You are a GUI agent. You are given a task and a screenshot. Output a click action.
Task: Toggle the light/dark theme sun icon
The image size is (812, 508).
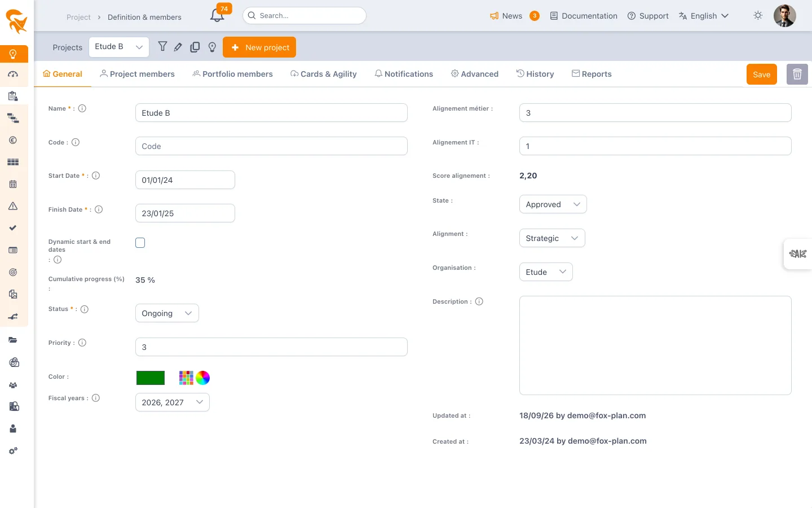tap(758, 16)
